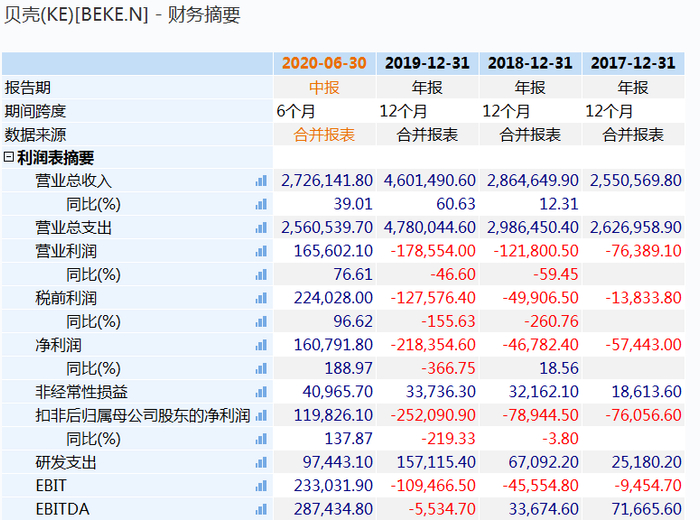
Task: Click revenue value 2,864,649.90
Action: pyautogui.click(x=533, y=181)
